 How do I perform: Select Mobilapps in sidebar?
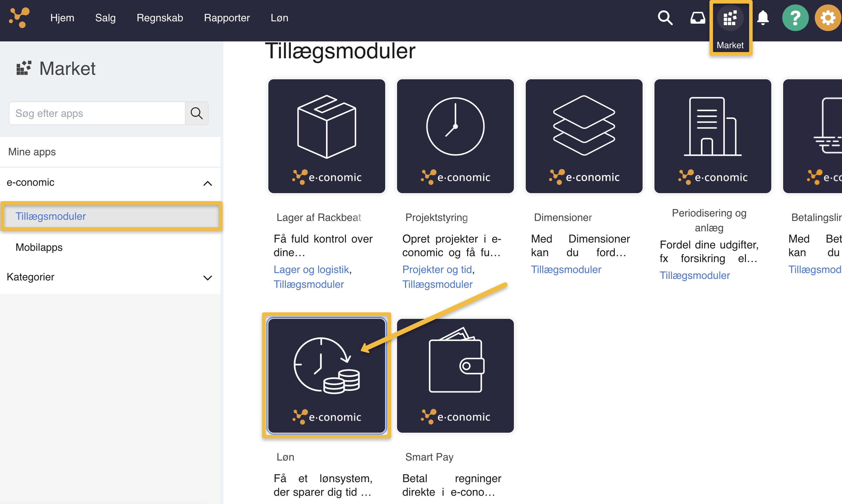39,247
